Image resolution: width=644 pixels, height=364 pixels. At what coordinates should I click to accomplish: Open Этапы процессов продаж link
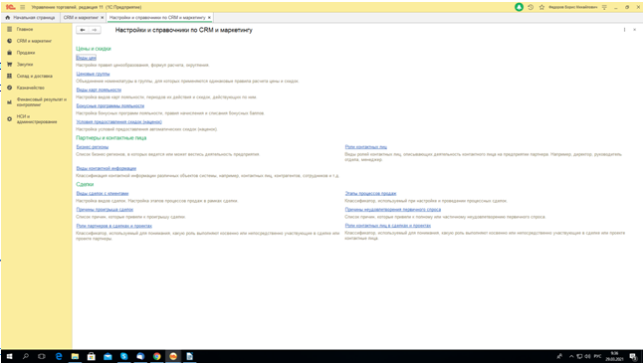point(370,193)
